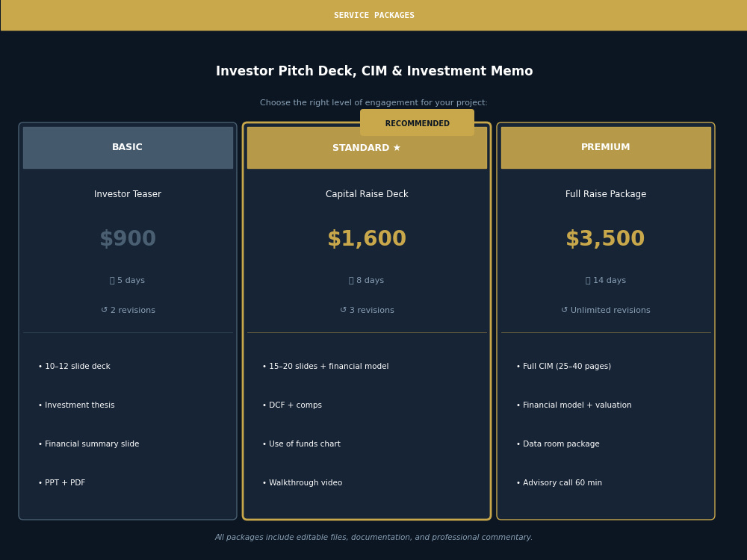Click the clock icon next to 14 days
Viewport: 747px width, 560px height.
coord(588,281)
